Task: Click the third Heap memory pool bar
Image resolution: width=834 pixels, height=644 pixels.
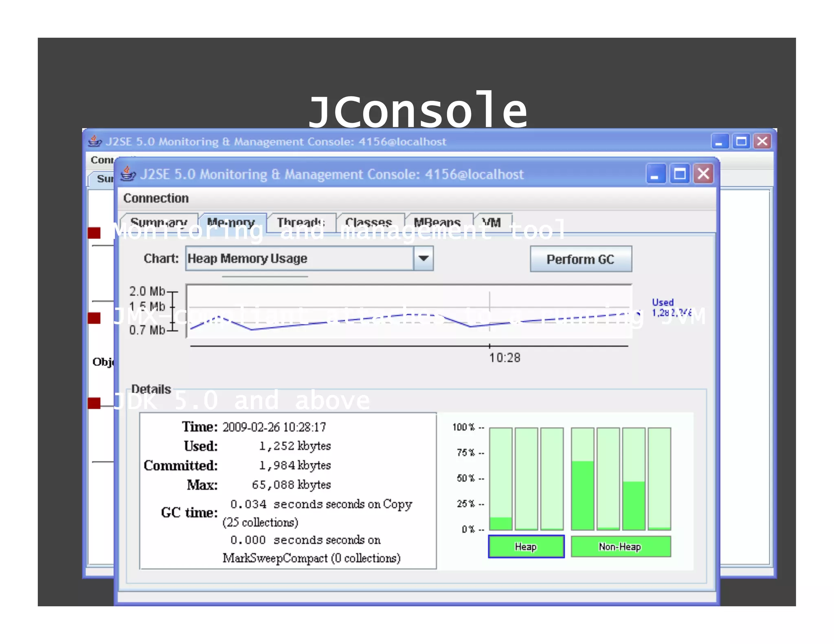Action: [552, 479]
